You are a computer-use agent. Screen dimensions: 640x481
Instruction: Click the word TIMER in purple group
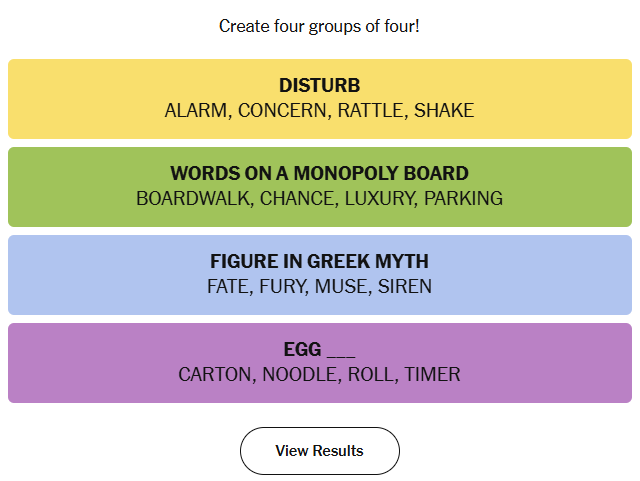pos(433,375)
